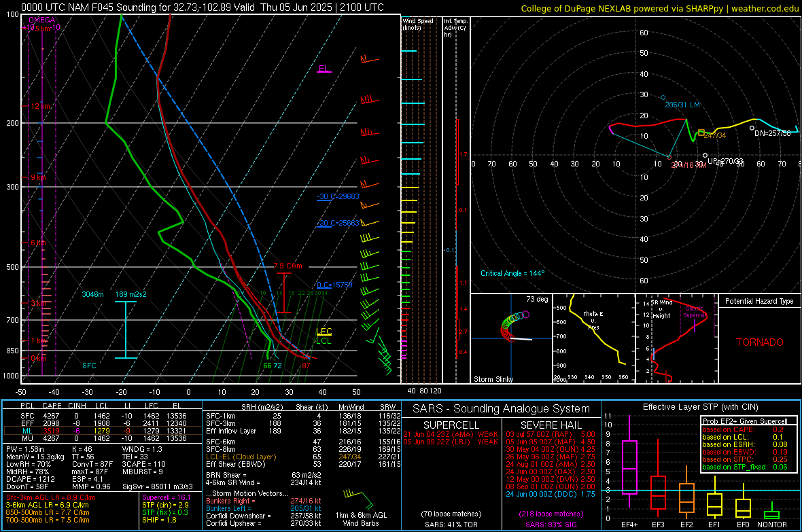Click the 'based on STPC:' probability line

745,459
